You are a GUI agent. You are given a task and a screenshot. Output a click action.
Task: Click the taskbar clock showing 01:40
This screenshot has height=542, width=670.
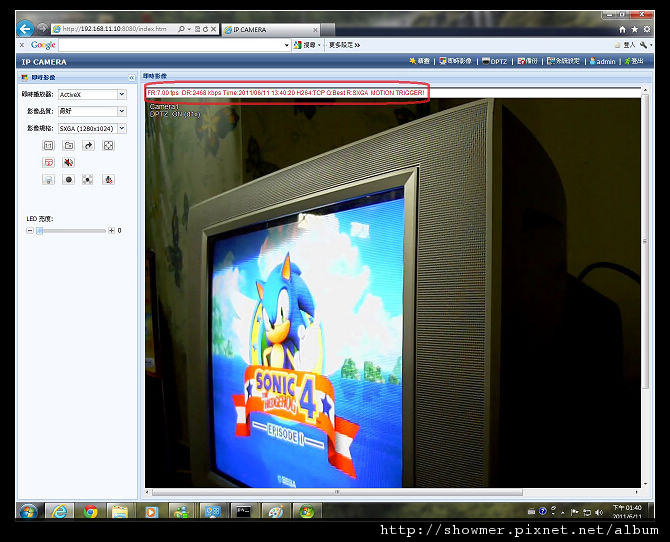pyautogui.click(x=627, y=512)
